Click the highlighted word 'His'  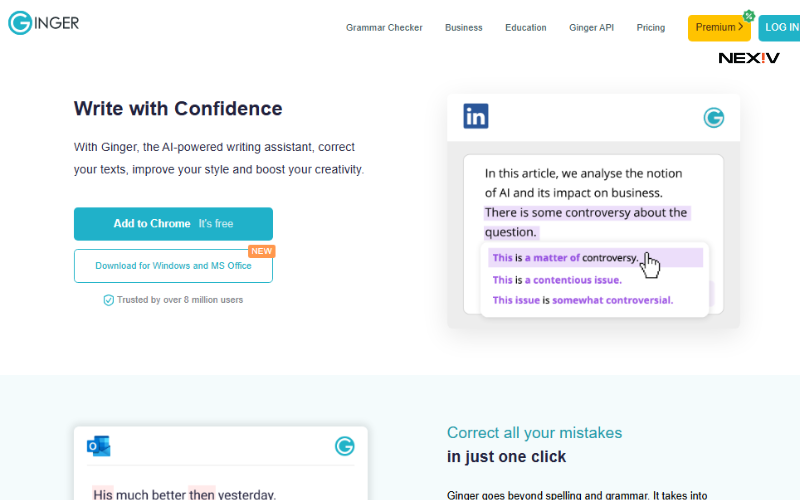pos(103,493)
